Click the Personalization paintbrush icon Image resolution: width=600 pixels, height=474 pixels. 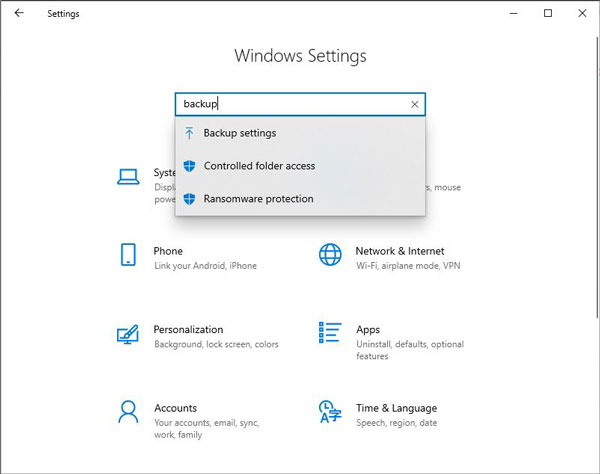(128, 334)
